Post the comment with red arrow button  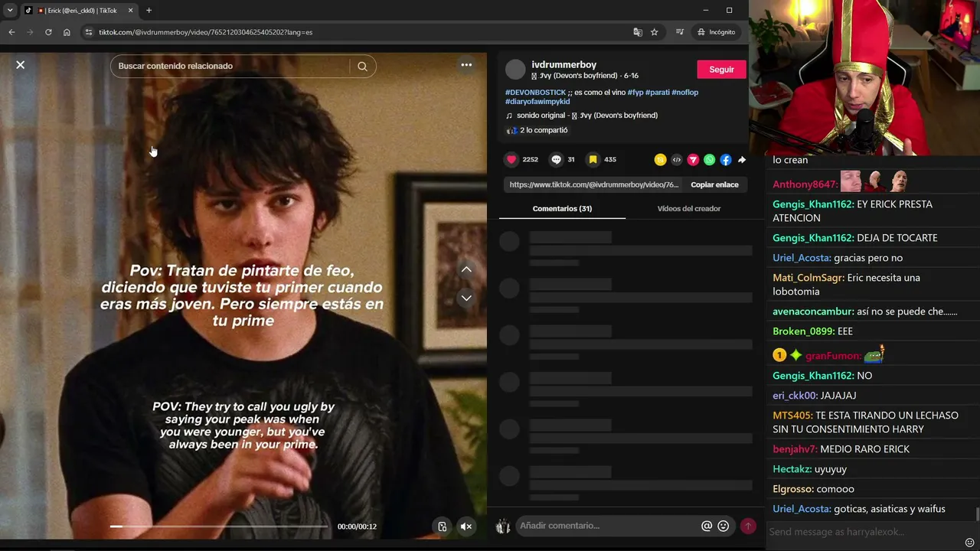748,527
